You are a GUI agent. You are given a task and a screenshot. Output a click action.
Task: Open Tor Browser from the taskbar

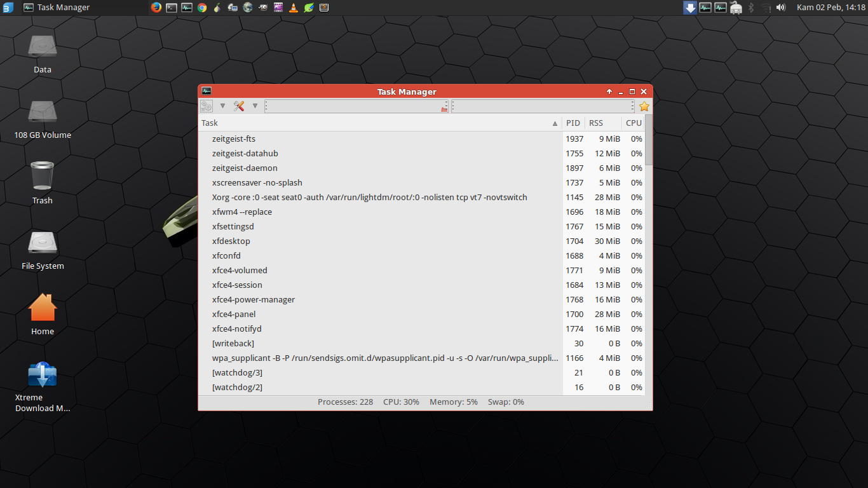coord(217,7)
